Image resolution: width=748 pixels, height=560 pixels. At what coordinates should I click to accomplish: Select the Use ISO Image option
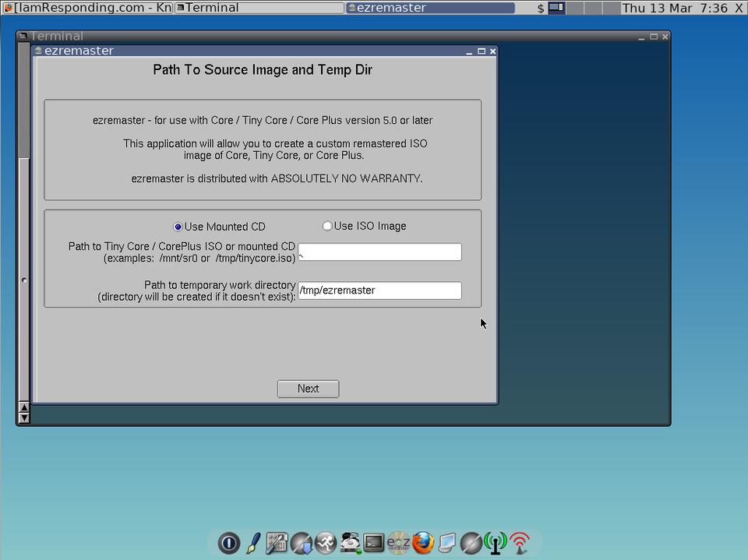[x=327, y=226]
